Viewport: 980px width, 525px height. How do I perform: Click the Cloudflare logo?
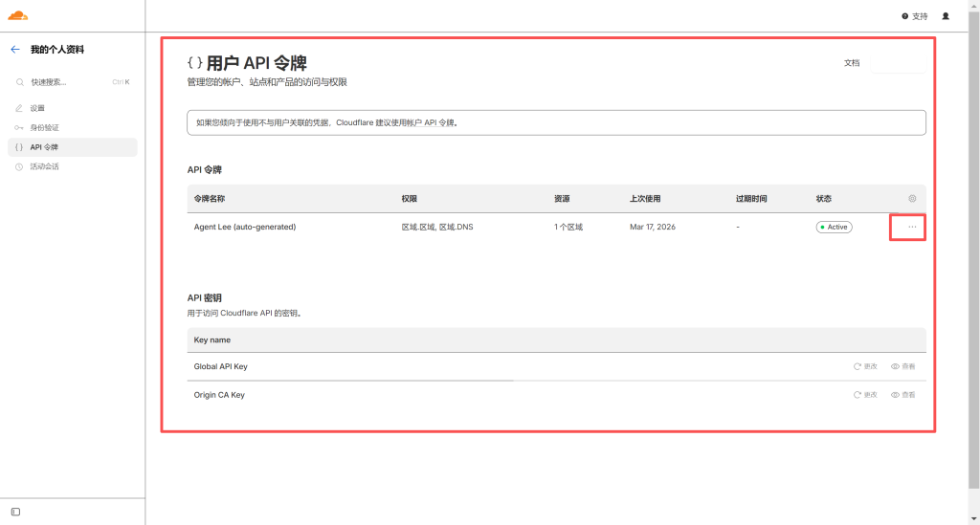coord(18,15)
